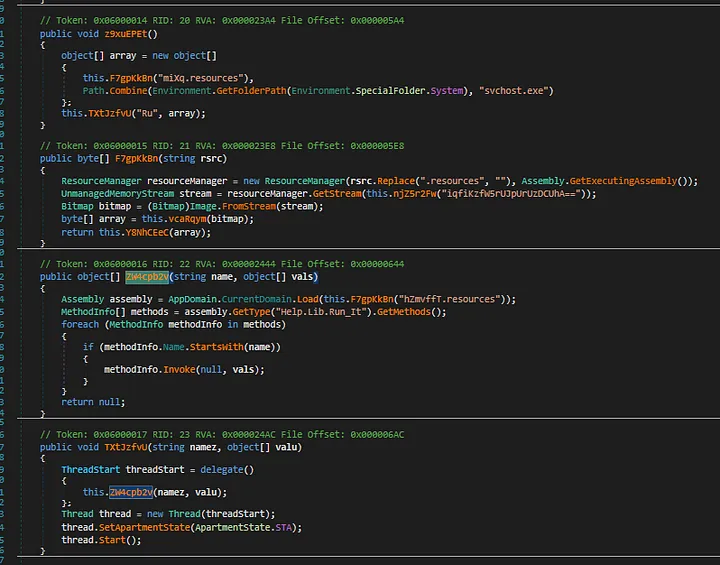Select the "svchost.exe" string literal
720x565 pixels.
(x=513, y=91)
